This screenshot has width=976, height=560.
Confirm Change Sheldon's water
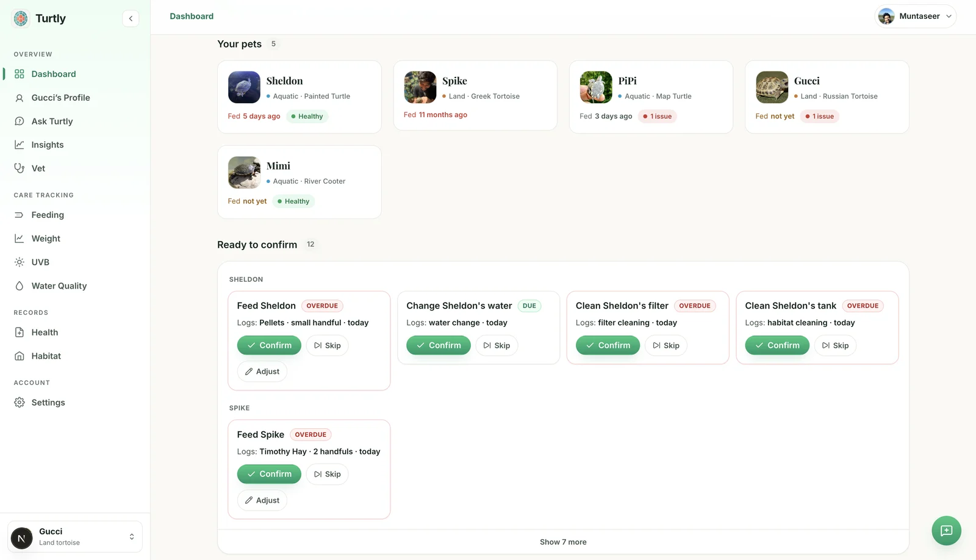[x=439, y=345]
